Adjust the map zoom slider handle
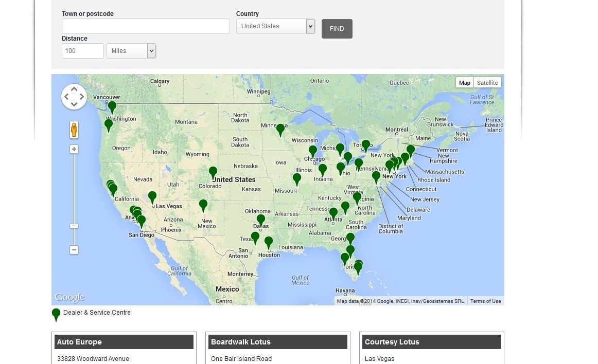This screenshot has height=364, width=598. pos(74,226)
